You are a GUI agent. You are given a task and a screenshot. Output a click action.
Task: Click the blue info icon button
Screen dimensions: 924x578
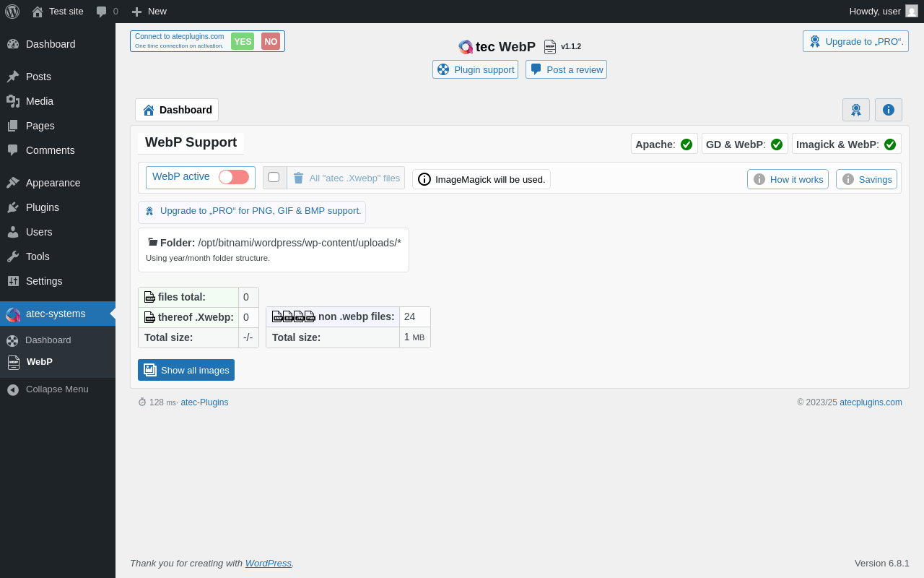[888, 110]
